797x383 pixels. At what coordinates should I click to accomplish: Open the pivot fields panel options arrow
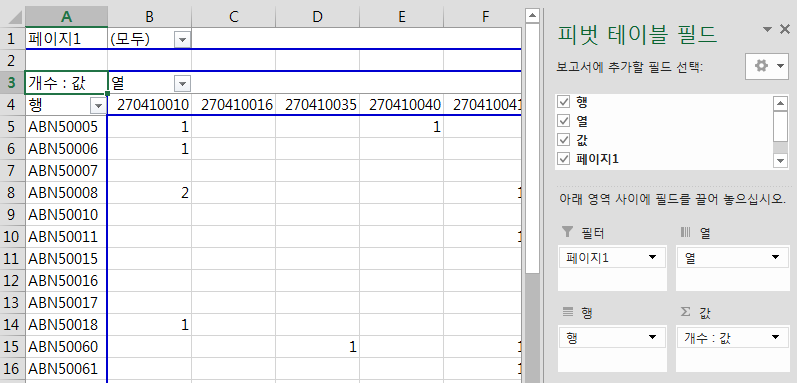(x=768, y=30)
